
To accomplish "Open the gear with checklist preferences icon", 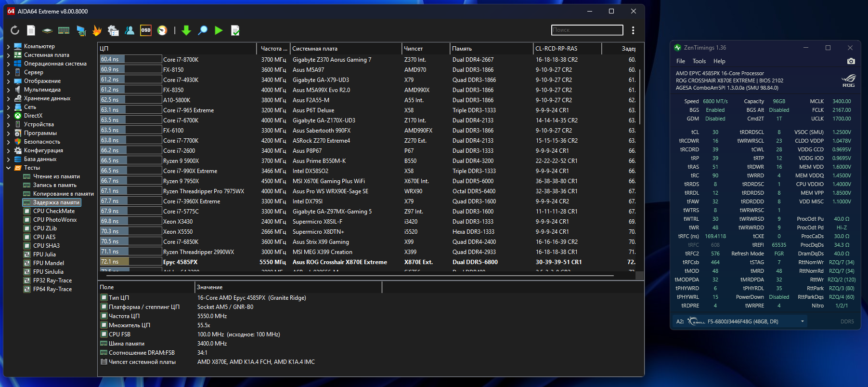I will [x=113, y=30].
